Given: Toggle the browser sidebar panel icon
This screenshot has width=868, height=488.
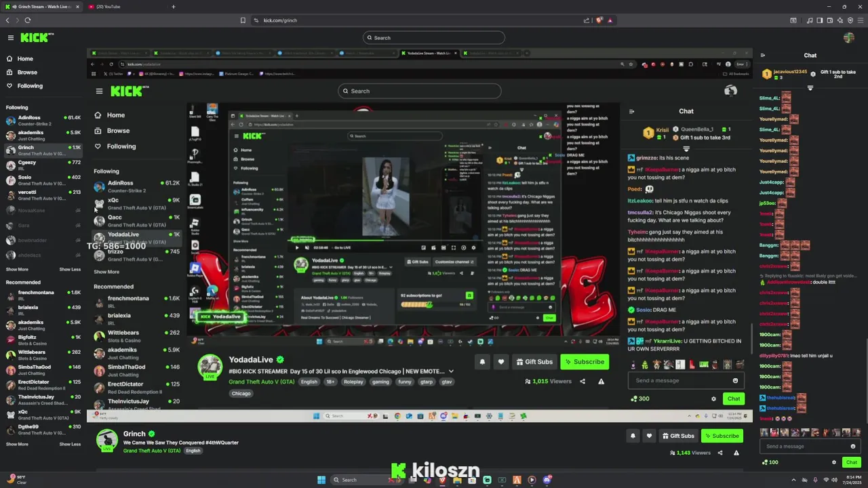Looking at the screenshot, I should click(x=819, y=20).
